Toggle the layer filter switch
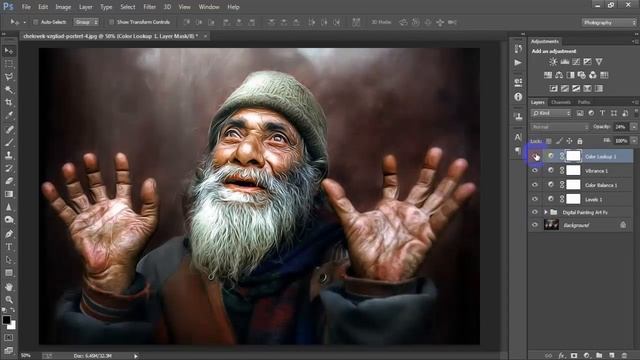The height and width of the screenshot is (360, 640). [x=636, y=113]
